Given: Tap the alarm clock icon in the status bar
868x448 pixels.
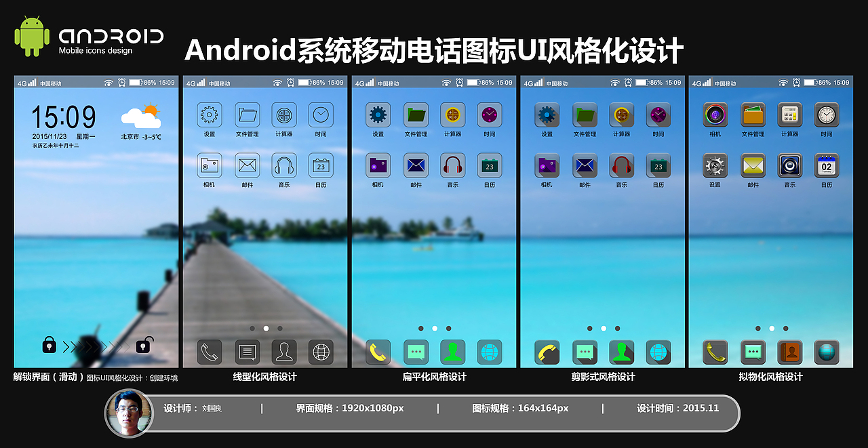Looking at the screenshot, I should (x=120, y=81).
